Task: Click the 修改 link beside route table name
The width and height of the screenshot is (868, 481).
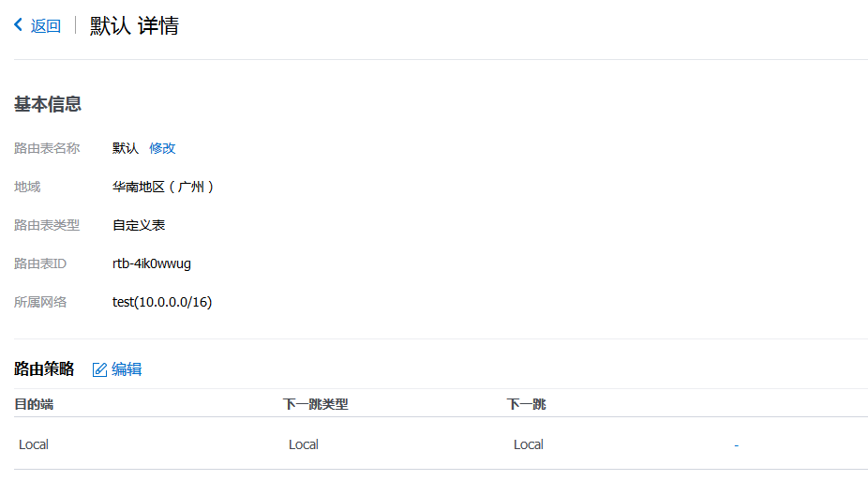Action: 162,148
